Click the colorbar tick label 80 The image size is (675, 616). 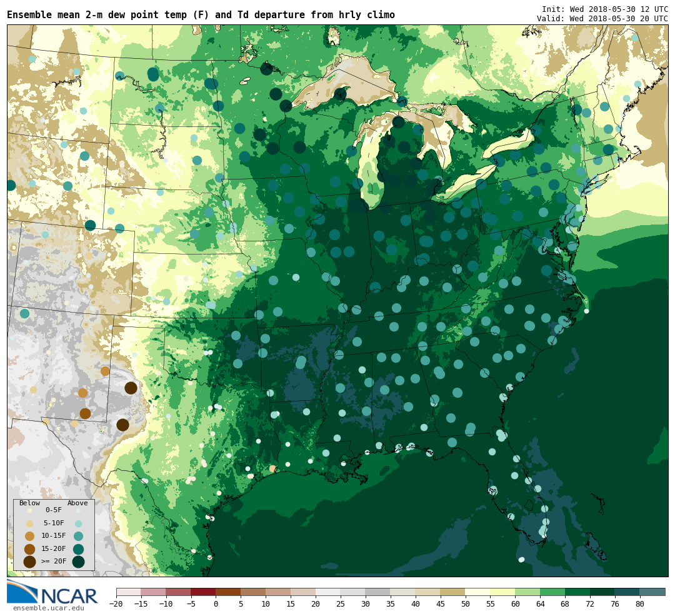click(640, 604)
